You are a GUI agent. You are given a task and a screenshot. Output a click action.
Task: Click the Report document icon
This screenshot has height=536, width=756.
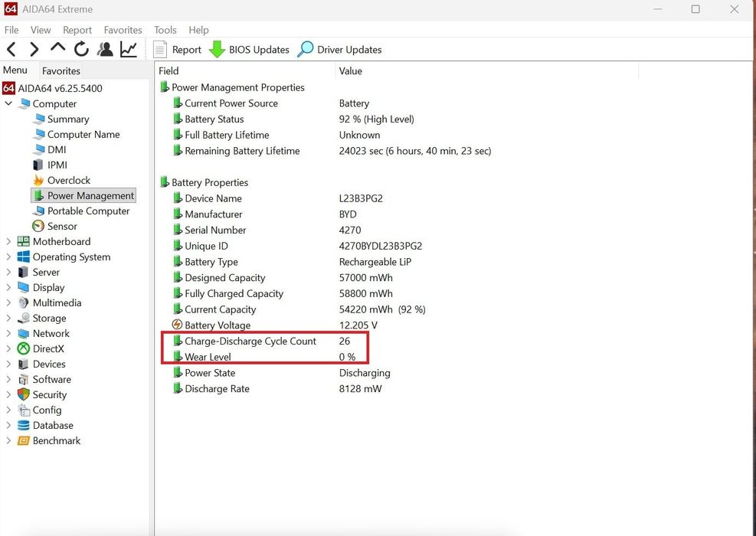pos(159,49)
